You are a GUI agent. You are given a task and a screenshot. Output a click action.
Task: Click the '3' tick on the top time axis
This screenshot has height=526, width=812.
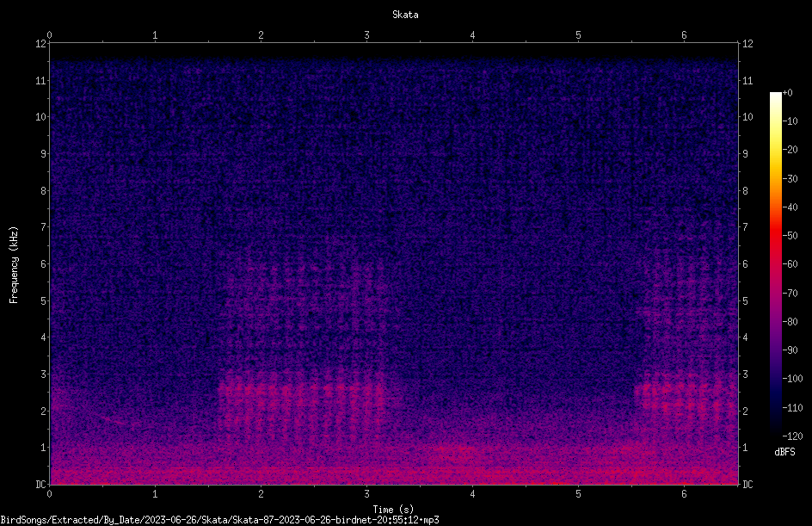[x=366, y=35]
